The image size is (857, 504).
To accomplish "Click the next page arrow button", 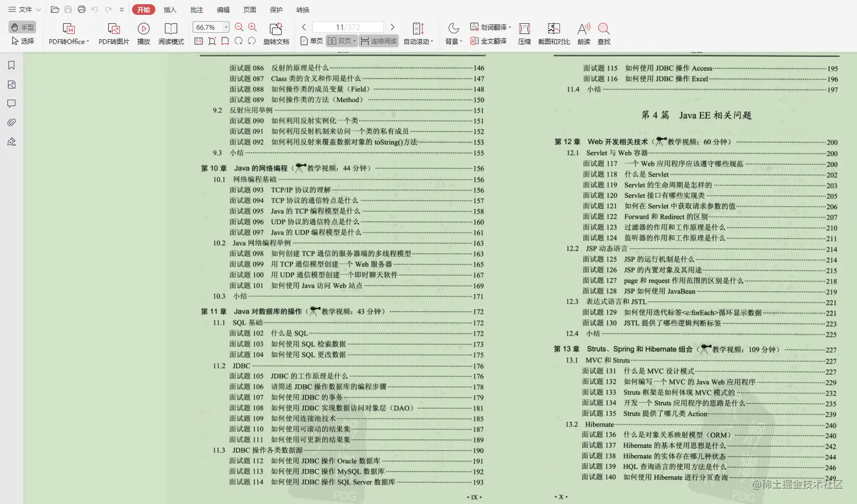I will coord(392,27).
